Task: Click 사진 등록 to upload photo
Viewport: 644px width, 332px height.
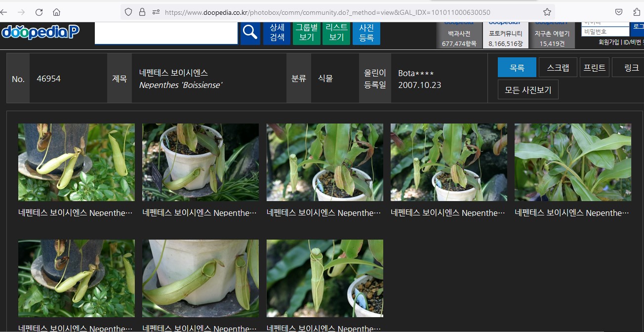Action: point(366,33)
